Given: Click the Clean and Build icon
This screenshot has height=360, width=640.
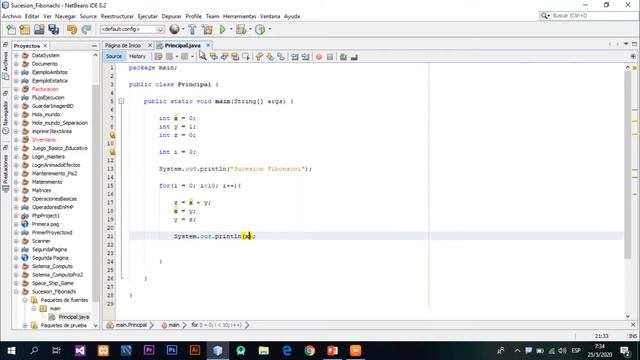Looking at the screenshot, I should [207, 29].
